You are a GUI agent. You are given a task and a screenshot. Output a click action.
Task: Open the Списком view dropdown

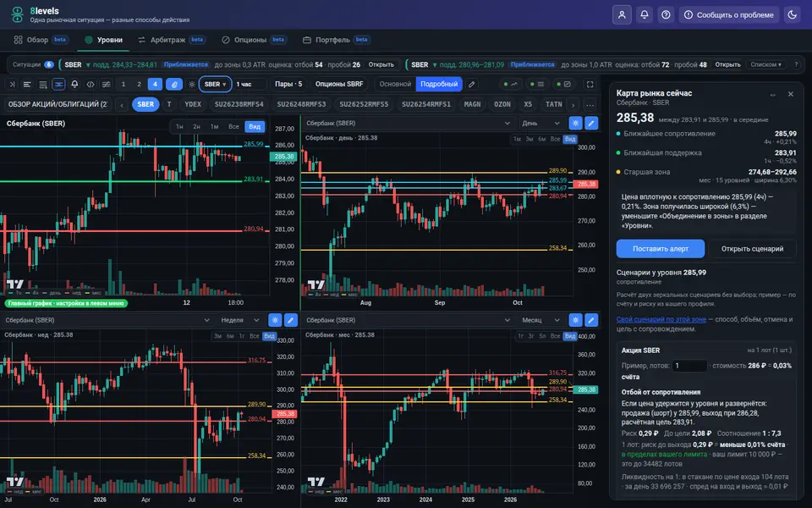pyautogui.click(x=766, y=65)
